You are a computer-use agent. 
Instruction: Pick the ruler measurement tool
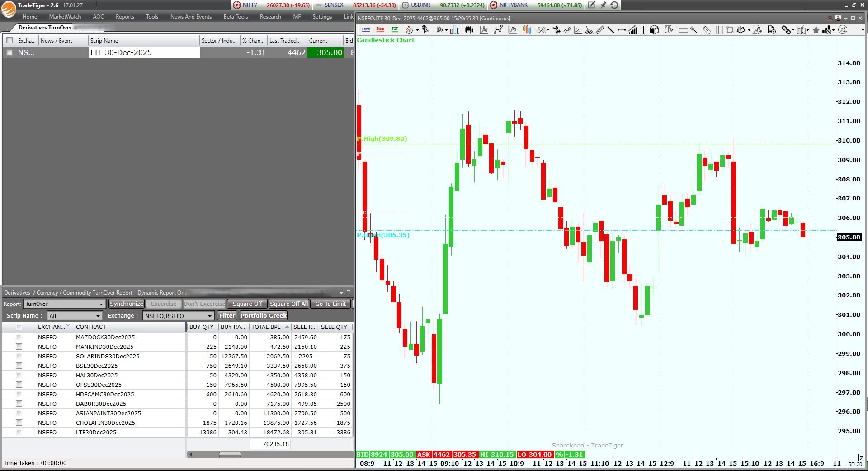click(x=600, y=30)
